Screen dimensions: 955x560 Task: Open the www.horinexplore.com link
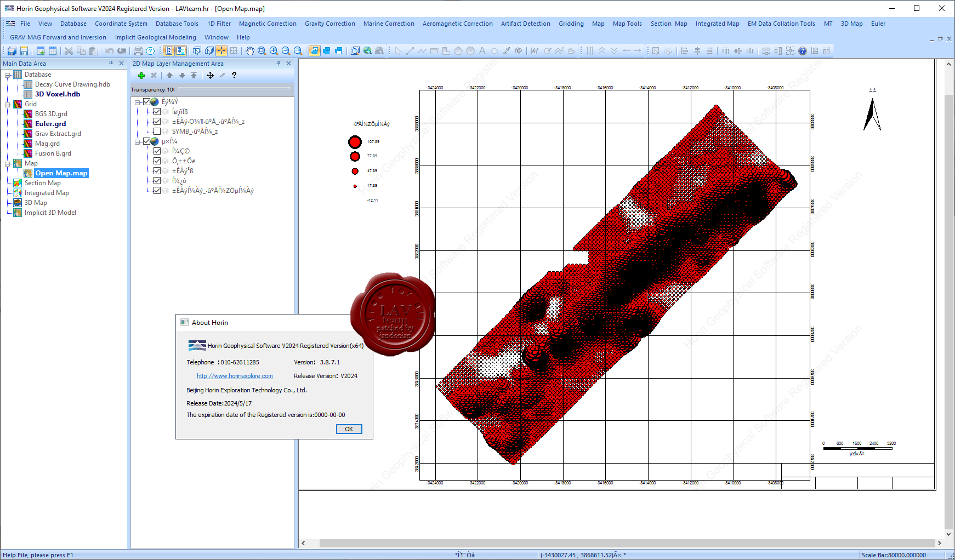(235, 376)
